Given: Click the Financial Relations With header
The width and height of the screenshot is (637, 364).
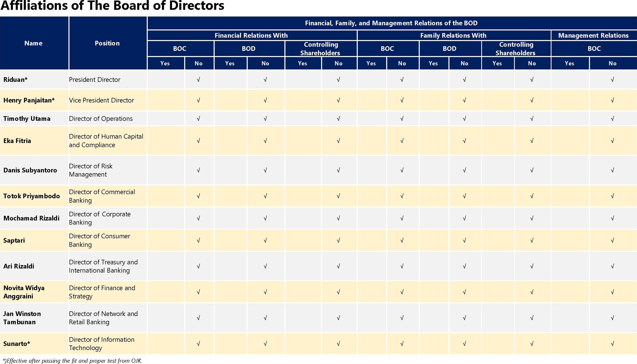Looking at the screenshot, I should point(251,35).
